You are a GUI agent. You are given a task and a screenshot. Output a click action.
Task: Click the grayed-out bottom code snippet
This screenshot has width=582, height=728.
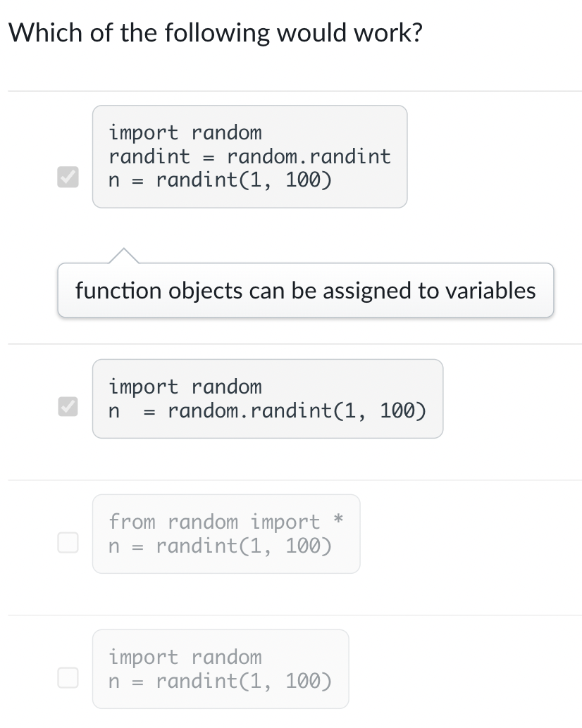click(221, 668)
